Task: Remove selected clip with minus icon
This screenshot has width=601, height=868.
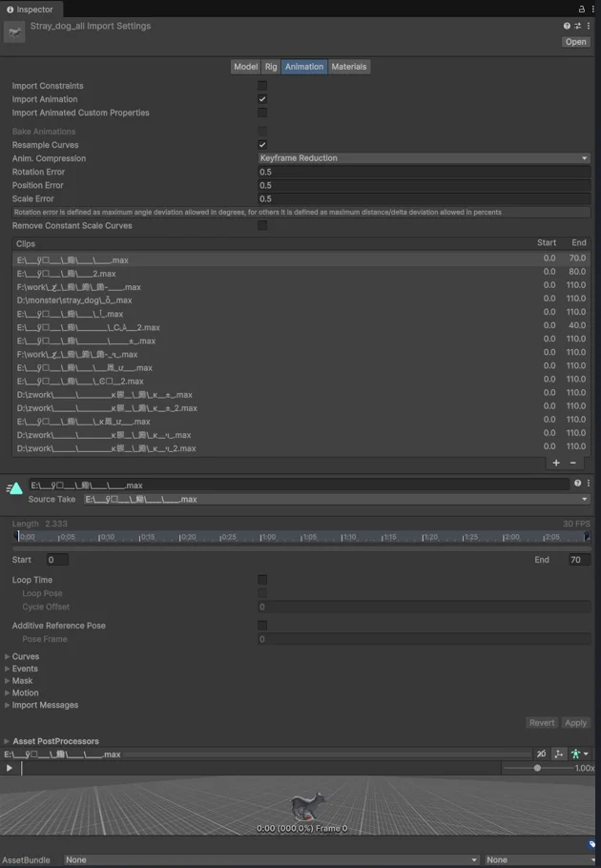Action: (x=573, y=463)
